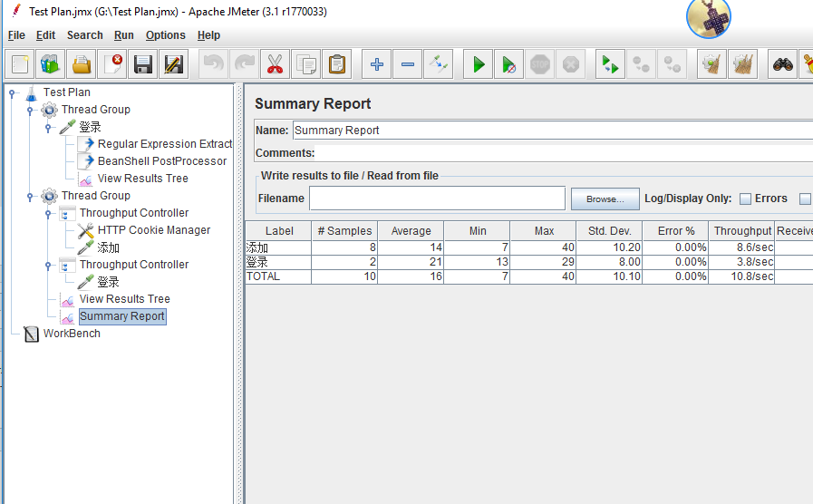Click the Label column header

(279, 231)
